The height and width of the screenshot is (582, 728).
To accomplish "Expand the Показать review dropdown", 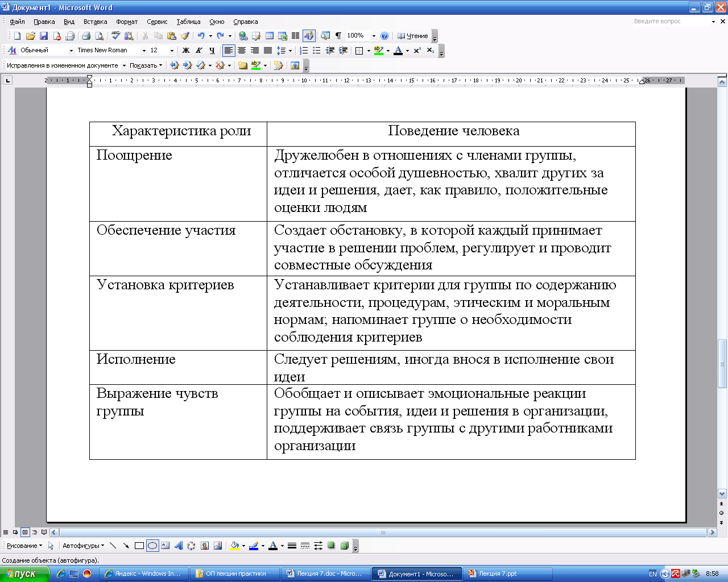I will [146, 65].
